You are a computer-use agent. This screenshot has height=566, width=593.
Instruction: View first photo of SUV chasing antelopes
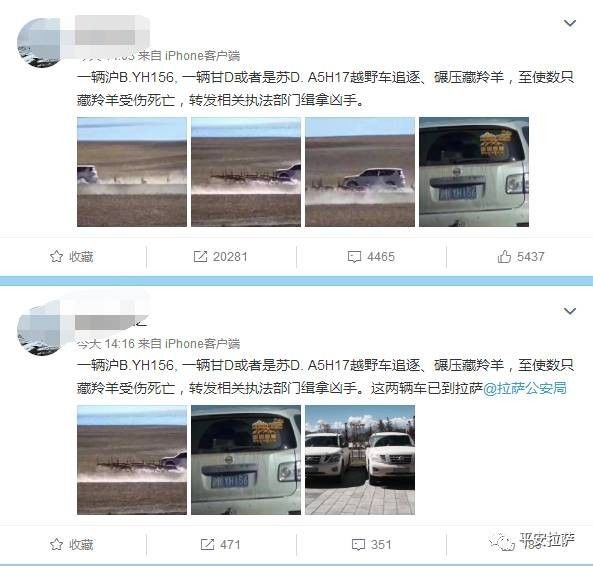pyautogui.click(x=132, y=172)
